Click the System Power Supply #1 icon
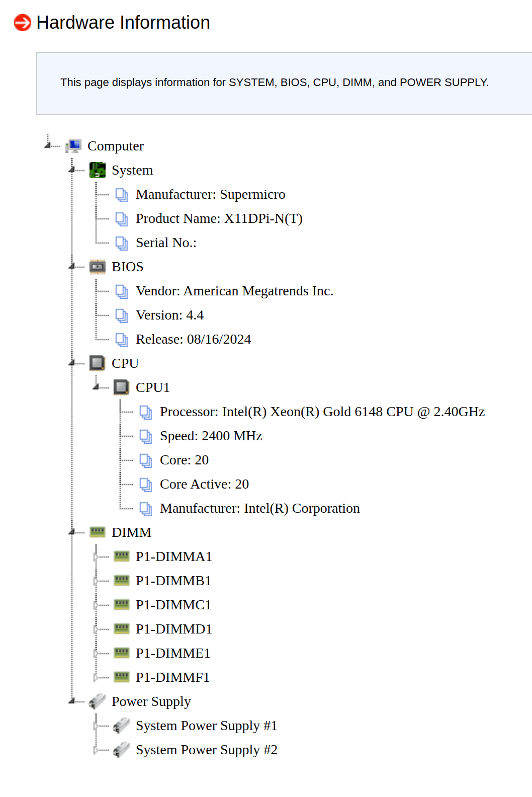The width and height of the screenshot is (532, 797). (x=122, y=726)
